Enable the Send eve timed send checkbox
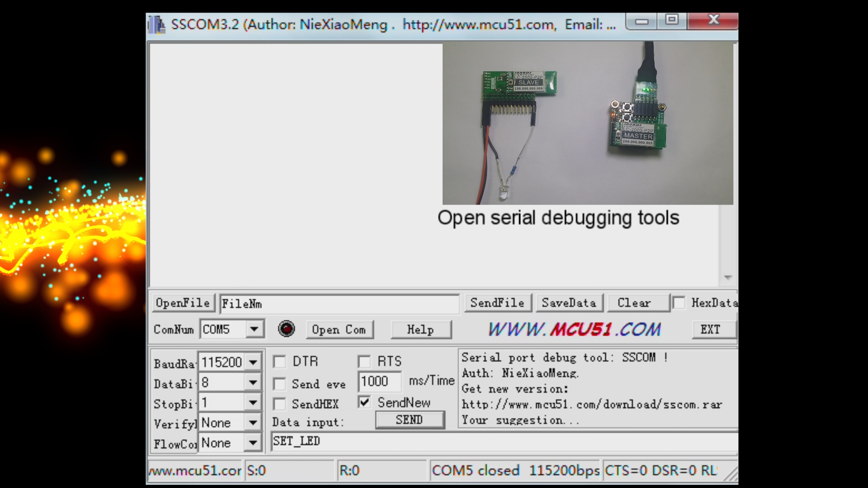 tap(279, 384)
